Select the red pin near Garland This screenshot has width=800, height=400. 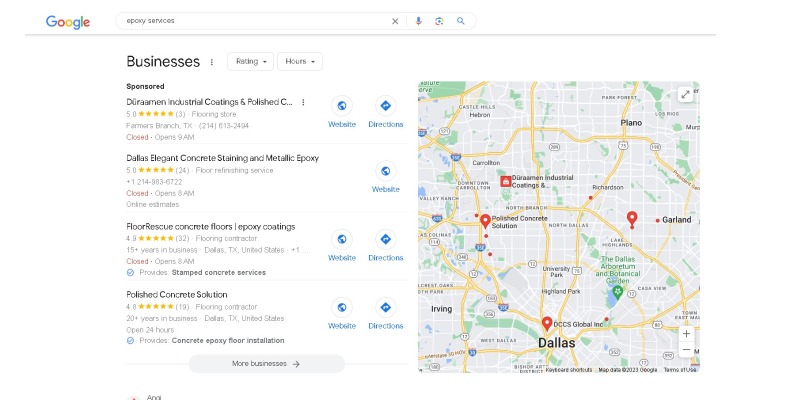pyautogui.click(x=632, y=219)
